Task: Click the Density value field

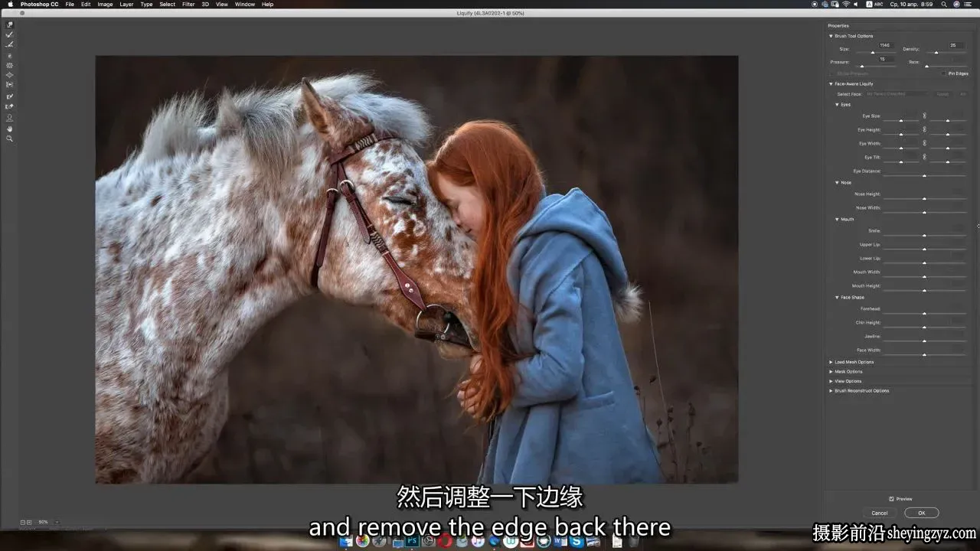Action: click(955, 45)
